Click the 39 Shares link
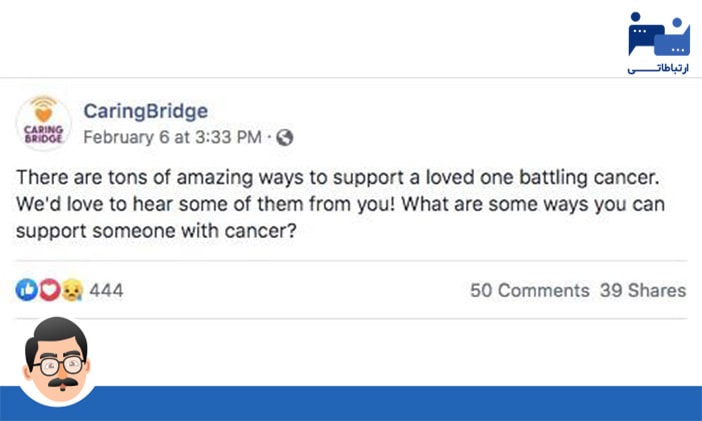This screenshot has width=702, height=421. pyautogui.click(x=643, y=291)
